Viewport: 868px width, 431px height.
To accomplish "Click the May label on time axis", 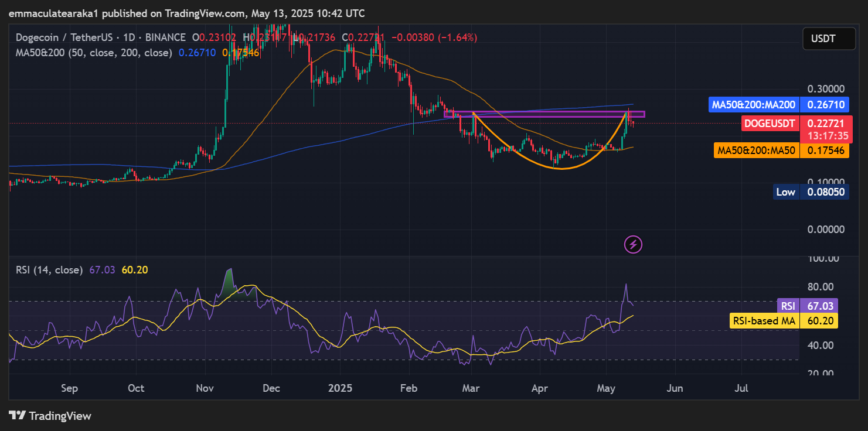I will coord(607,388).
